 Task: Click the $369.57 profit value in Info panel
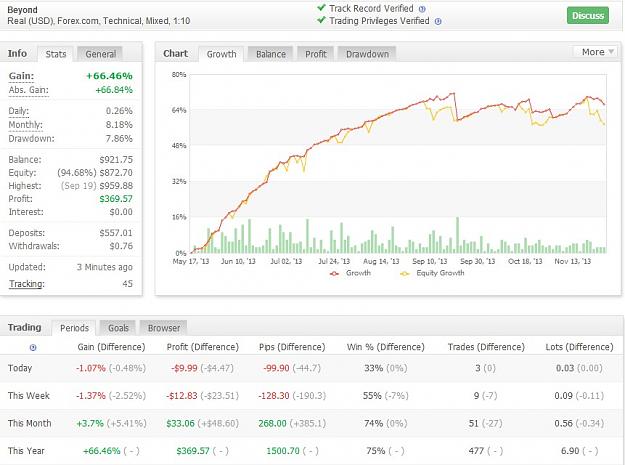116,199
